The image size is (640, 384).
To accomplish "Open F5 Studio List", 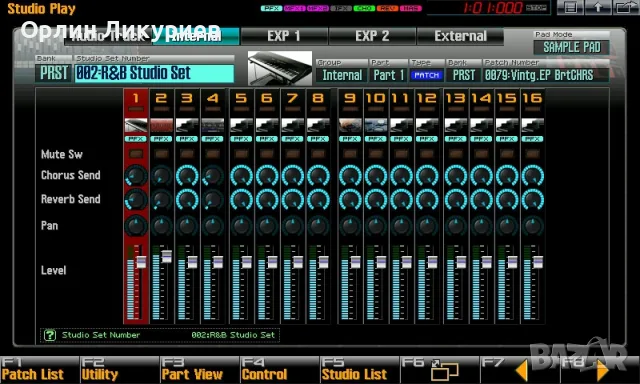I will [359, 370].
